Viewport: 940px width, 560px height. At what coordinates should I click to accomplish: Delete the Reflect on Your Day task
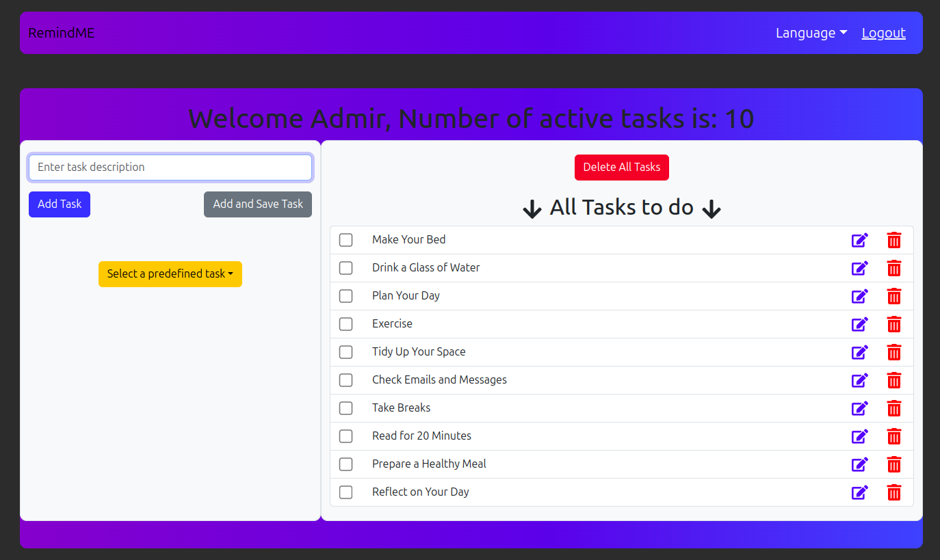893,492
